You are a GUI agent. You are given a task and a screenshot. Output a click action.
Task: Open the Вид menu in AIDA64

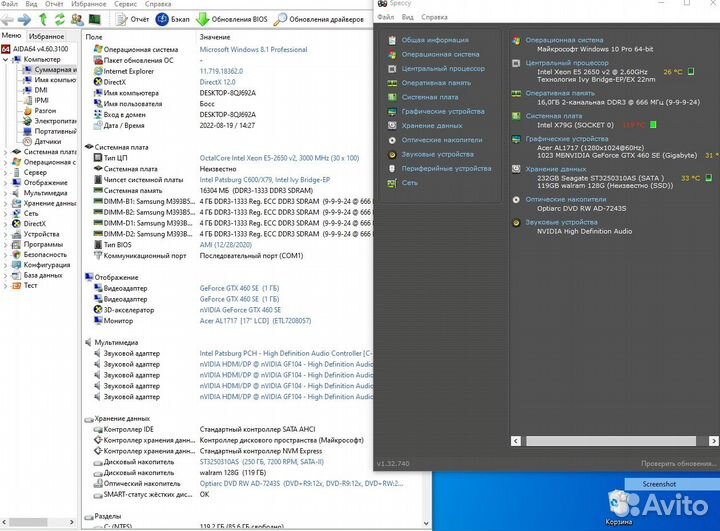tap(31, 4)
